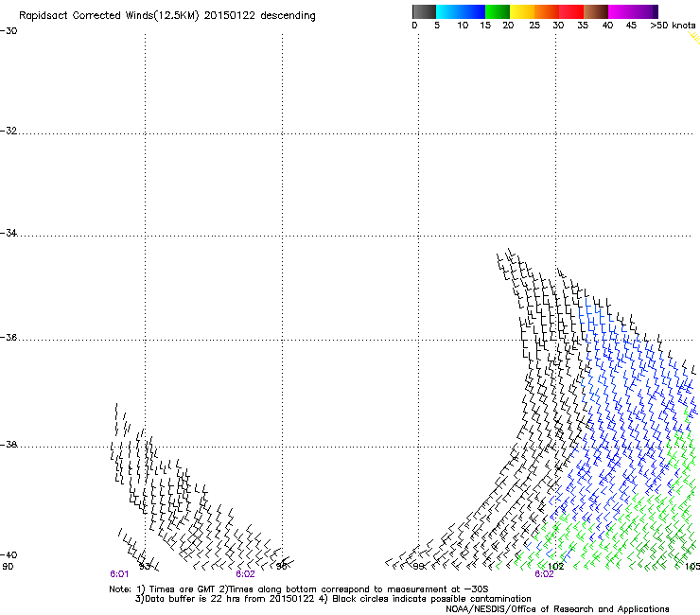
Task: Click the '-32' latitude axis label
Action: (9, 131)
